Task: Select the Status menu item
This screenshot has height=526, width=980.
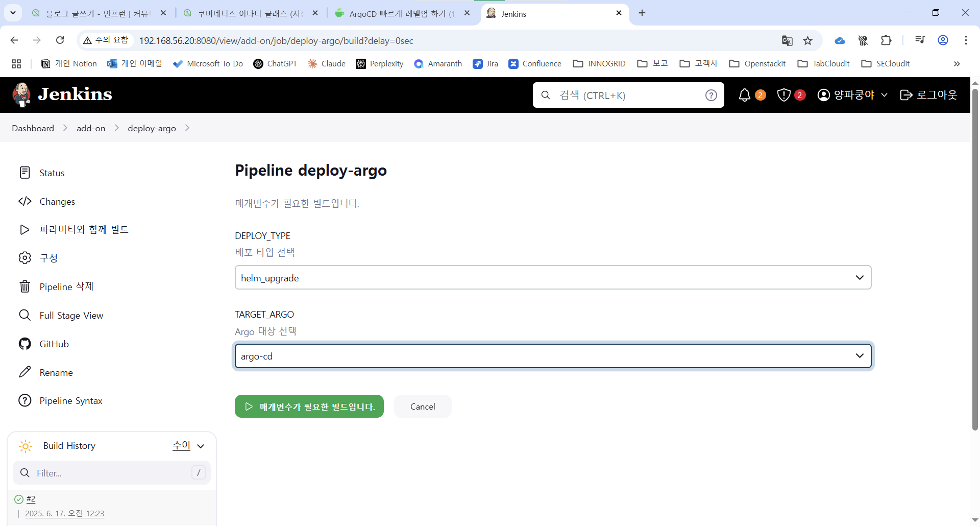Action: (52, 173)
